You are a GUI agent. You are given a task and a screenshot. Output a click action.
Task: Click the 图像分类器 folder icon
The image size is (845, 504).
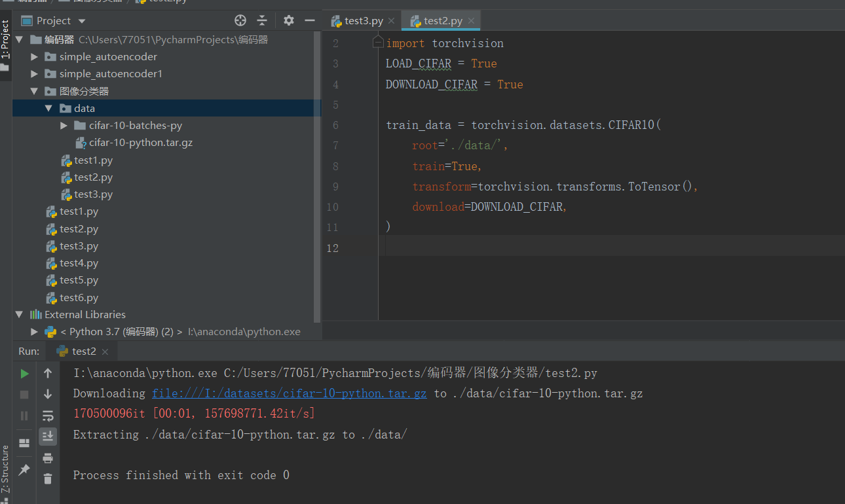click(x=50, y=91)
